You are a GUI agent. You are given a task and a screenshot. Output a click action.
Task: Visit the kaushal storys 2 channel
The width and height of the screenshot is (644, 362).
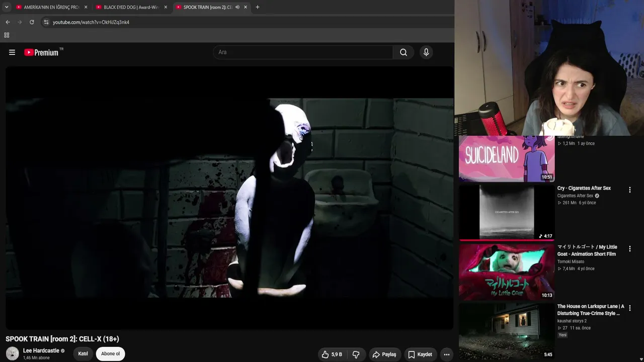tap(572, 321)
